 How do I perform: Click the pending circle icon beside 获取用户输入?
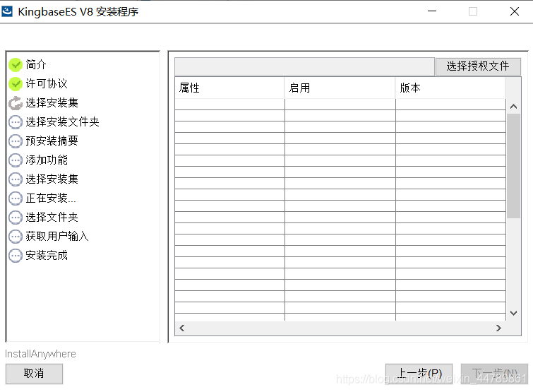(x=16, y=237)
